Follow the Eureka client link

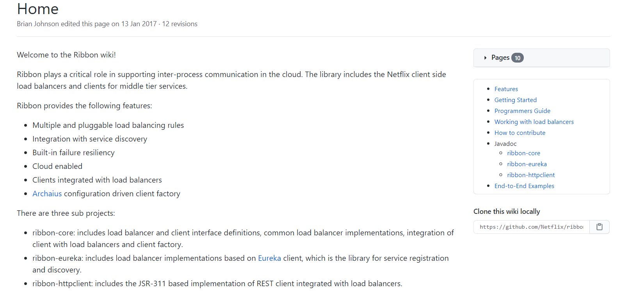pyautogui.click(x=269, y=258)
